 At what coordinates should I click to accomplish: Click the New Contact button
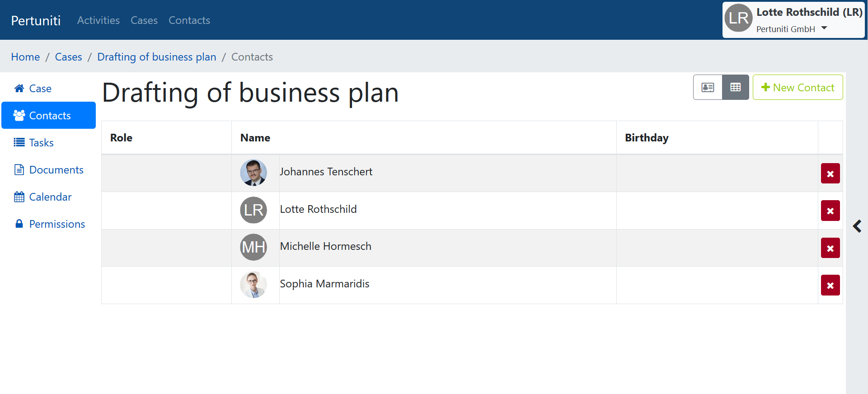tap(798, 87)
